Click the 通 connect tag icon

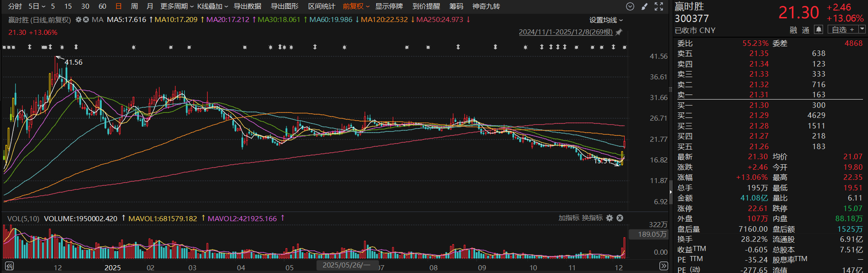(x=806, y=30)
